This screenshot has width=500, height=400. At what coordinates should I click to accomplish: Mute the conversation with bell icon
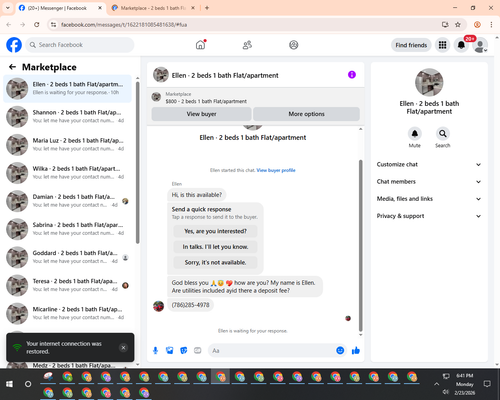pos(415,134)
